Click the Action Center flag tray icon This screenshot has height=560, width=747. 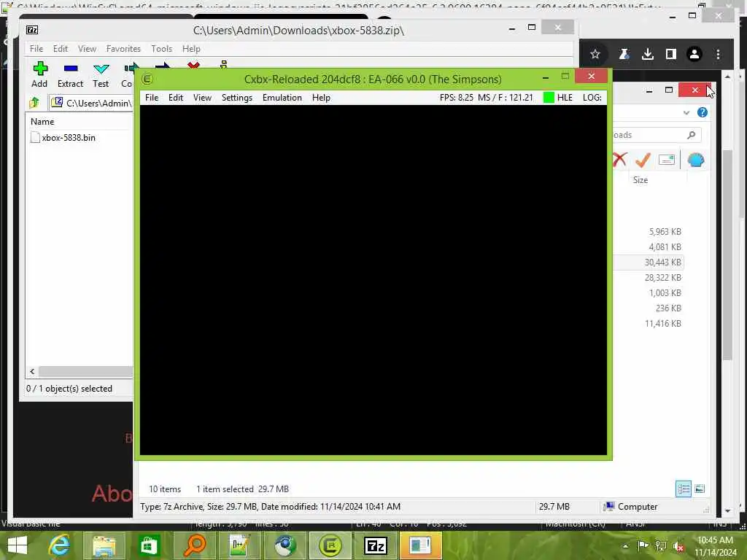click(x=643, y=545)
